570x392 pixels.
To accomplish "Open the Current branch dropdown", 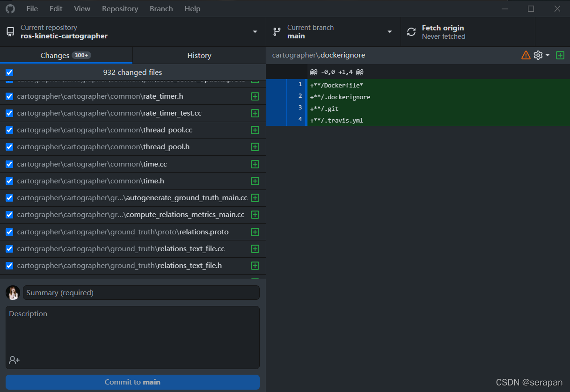I will (x=333, y=32).
